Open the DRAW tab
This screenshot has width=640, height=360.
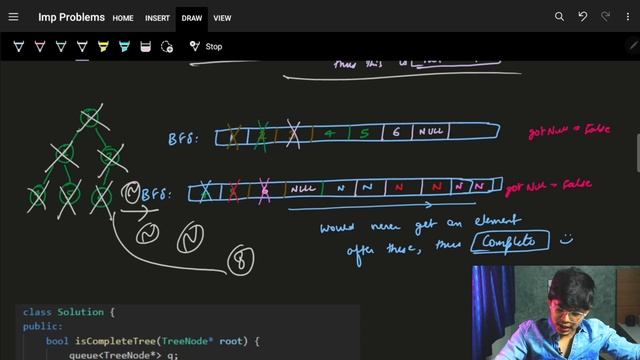pyautogui.click(x=192, y=18)
